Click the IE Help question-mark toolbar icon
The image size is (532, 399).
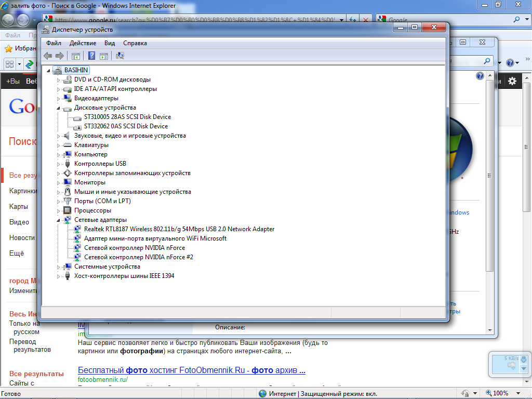(510, 63)
